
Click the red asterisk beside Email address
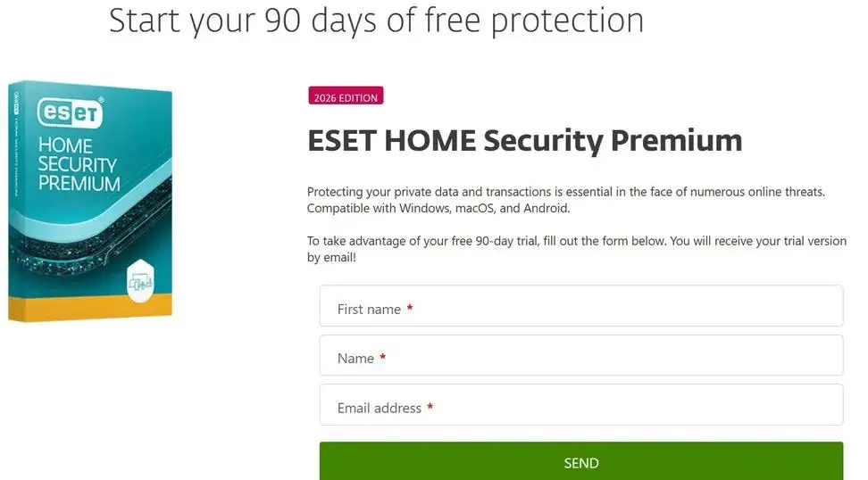click(430, 407)
